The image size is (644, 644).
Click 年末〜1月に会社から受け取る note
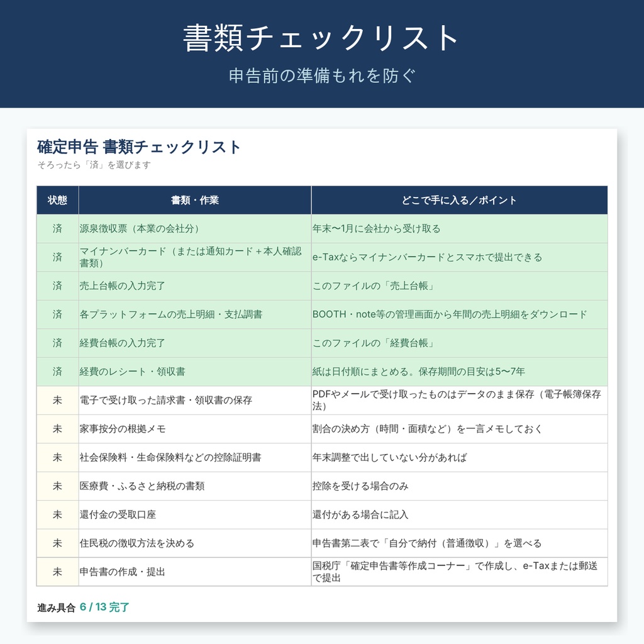[x=459, y=229]
